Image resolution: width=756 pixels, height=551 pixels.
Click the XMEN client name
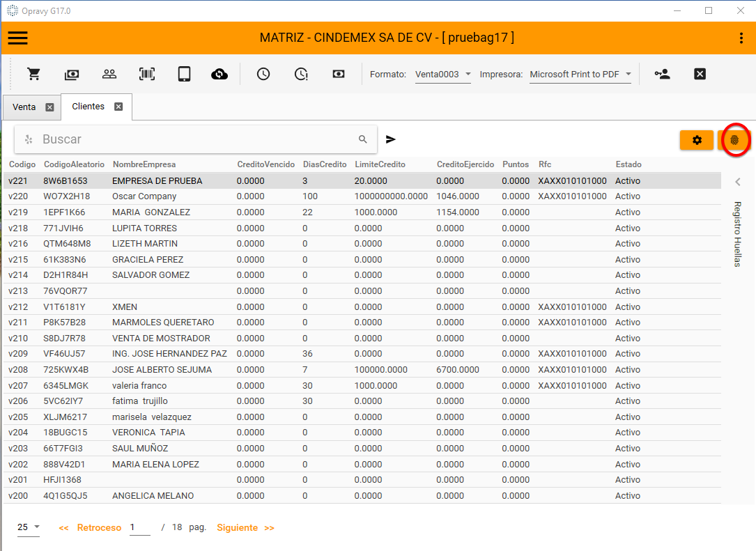coord(125,306)
